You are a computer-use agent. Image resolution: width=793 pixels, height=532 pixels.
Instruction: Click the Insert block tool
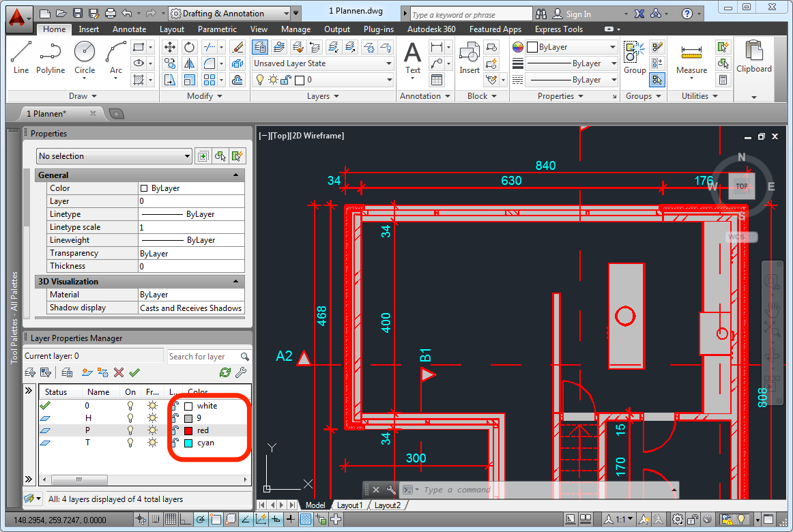click(470, 57)
